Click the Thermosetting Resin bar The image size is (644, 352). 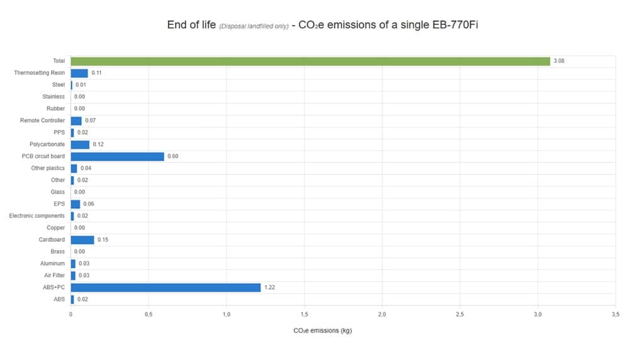coord(79,73)
